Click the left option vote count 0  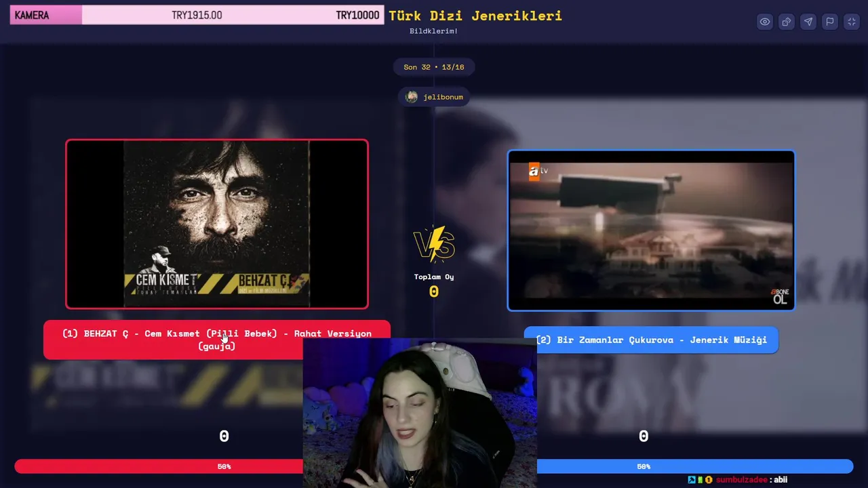tap(224, 436)
